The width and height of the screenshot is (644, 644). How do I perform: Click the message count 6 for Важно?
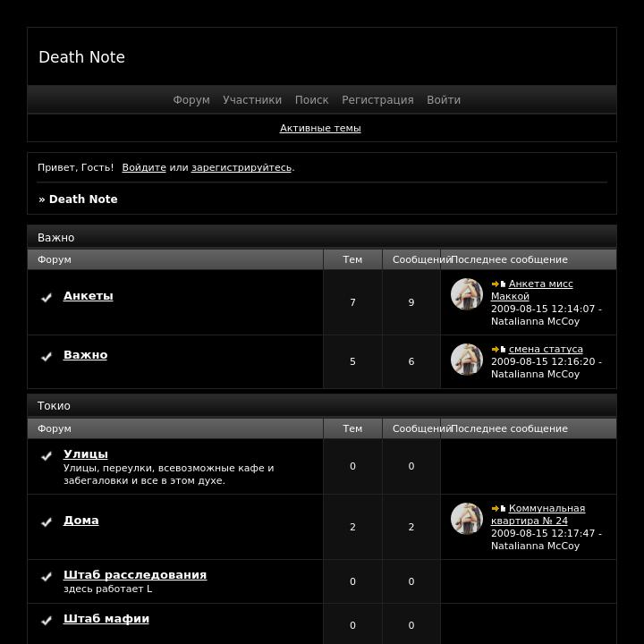(411, 362)
